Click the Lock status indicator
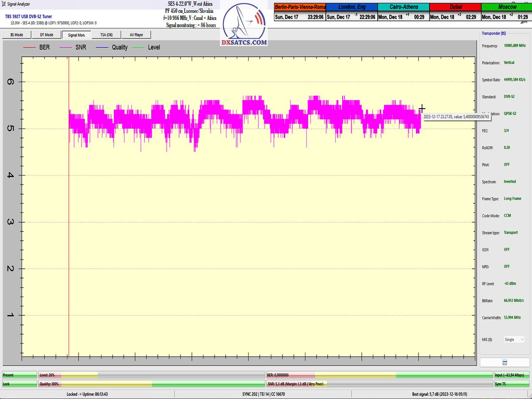Image resolution: width=532 pixels, height=399 pixels. tap(20, 384)
